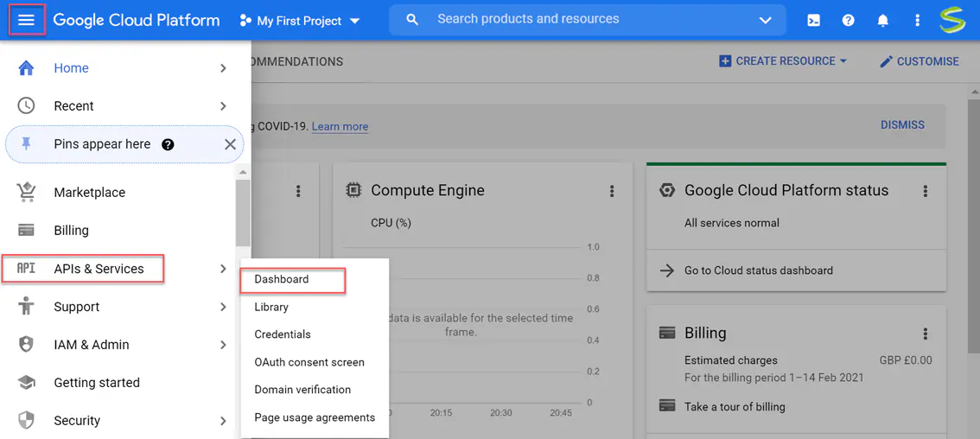The height and width of the screenshot is (439, 980).
Task: Expand the Security submenu chevron
Action: click(223, 421)
